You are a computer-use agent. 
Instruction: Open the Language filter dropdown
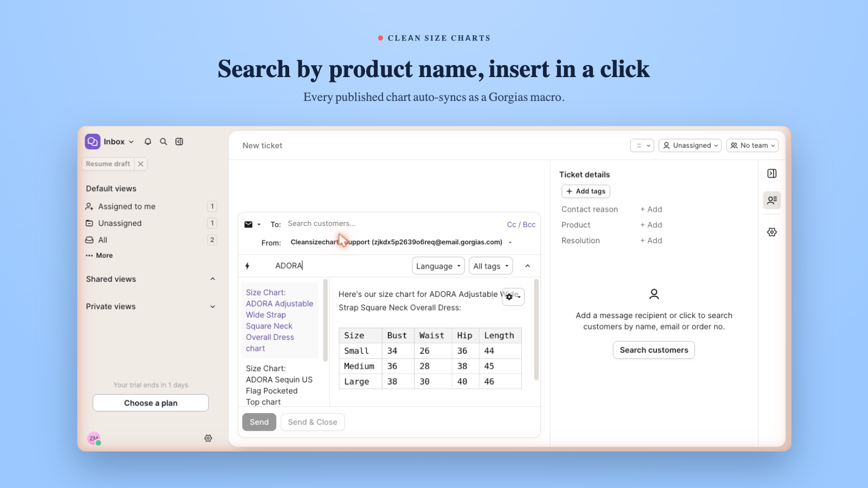click(x=438, y=266)
